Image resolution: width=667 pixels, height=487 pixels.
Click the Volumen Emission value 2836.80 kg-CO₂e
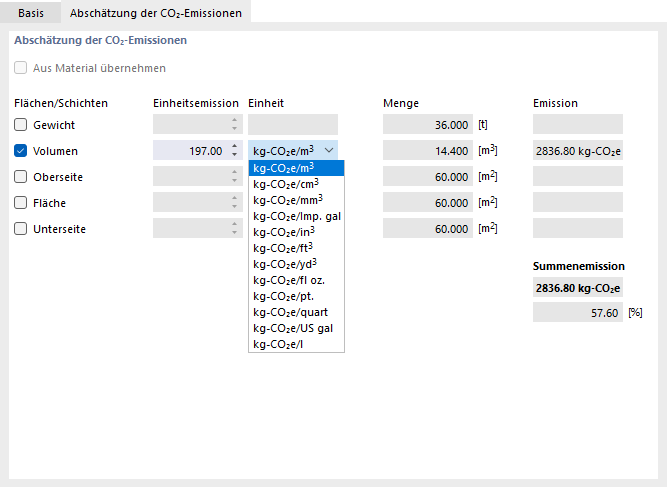(578, 150)
